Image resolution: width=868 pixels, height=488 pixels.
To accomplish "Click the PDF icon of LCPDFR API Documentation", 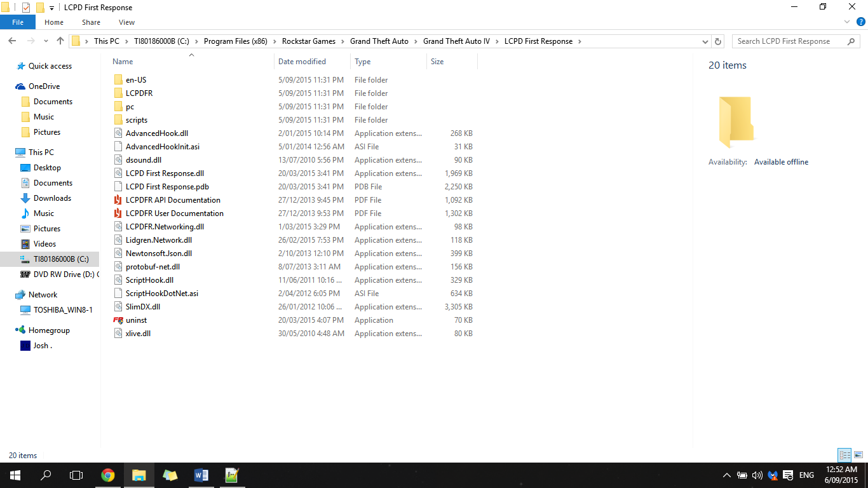I will (118, 200).
